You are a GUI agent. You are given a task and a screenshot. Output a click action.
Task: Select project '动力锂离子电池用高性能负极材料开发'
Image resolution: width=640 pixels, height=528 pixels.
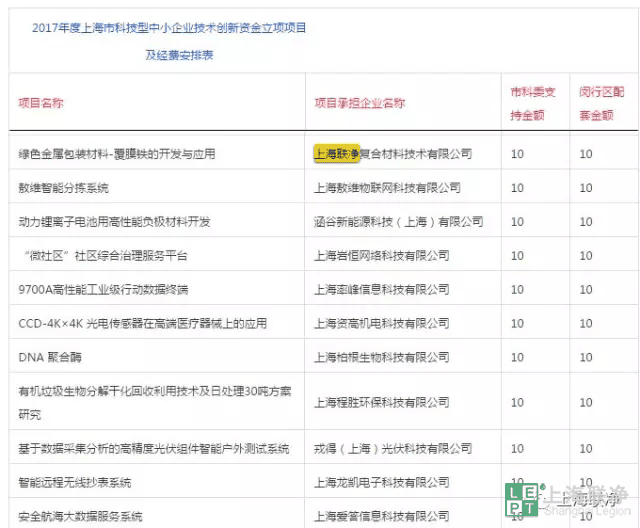(114, 222)
